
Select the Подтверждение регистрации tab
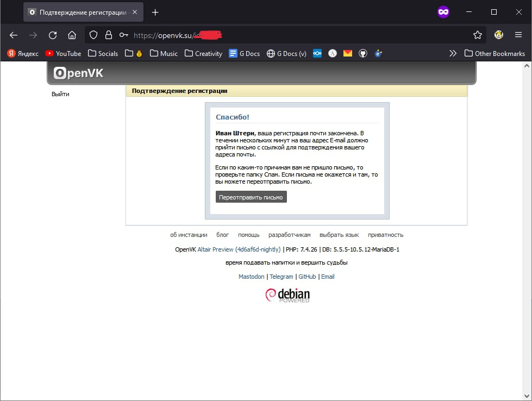[83, 12]
